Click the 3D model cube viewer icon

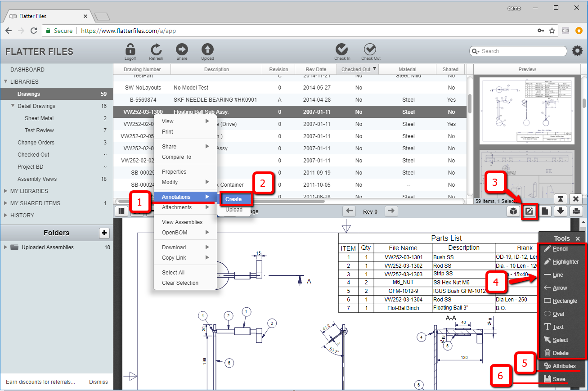(x=513, y=211)
